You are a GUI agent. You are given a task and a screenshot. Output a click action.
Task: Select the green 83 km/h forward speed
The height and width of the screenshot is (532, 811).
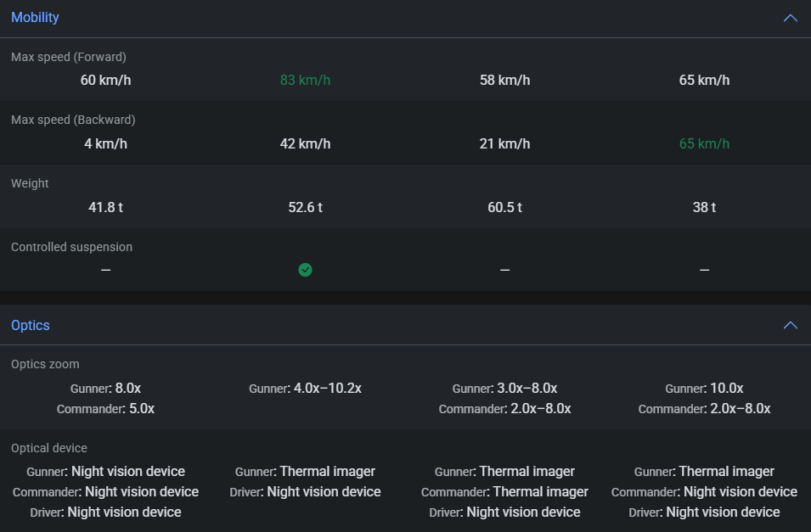pyautogui.click(x=305, y=81)
